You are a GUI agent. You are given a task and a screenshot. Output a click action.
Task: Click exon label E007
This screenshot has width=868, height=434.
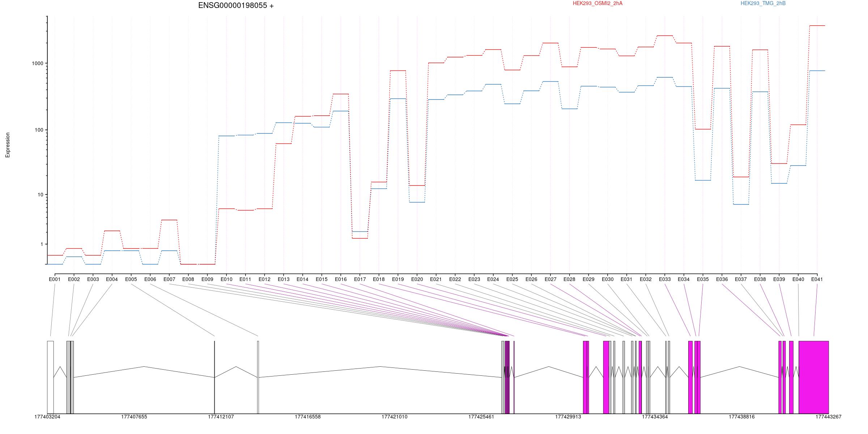[169, 279]
